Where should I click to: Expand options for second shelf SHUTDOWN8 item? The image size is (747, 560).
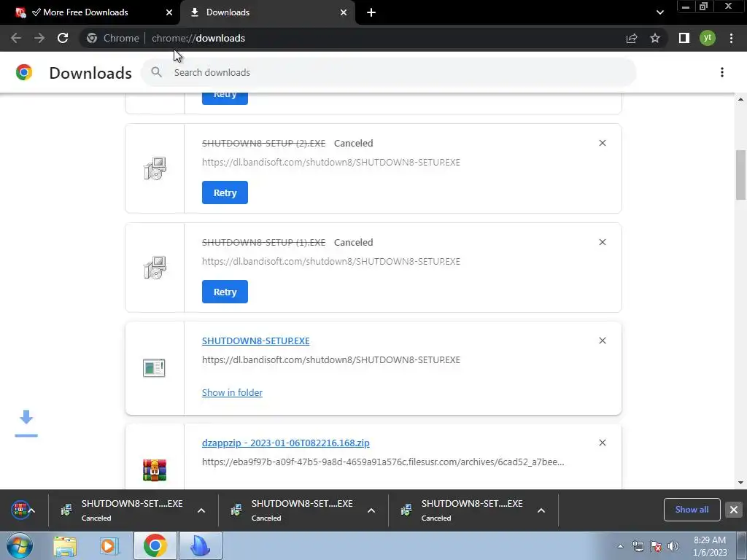click(x=371, y=510)
